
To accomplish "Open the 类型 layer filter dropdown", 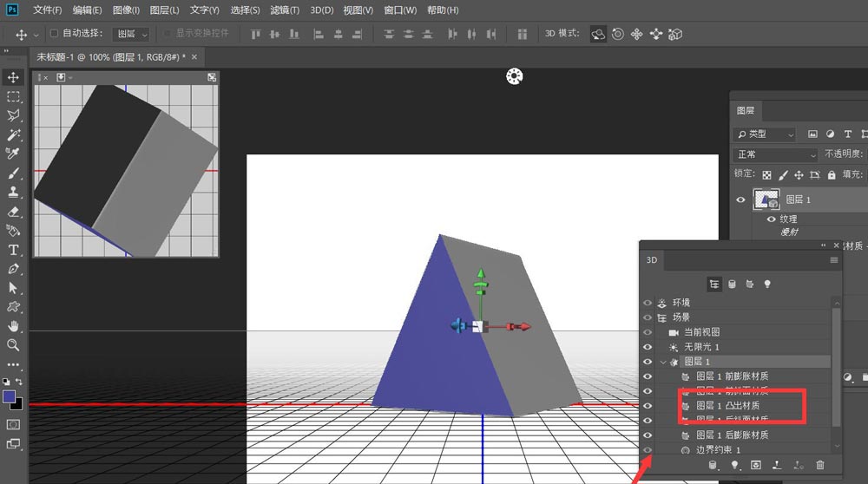I will click(x=765, y=134).
